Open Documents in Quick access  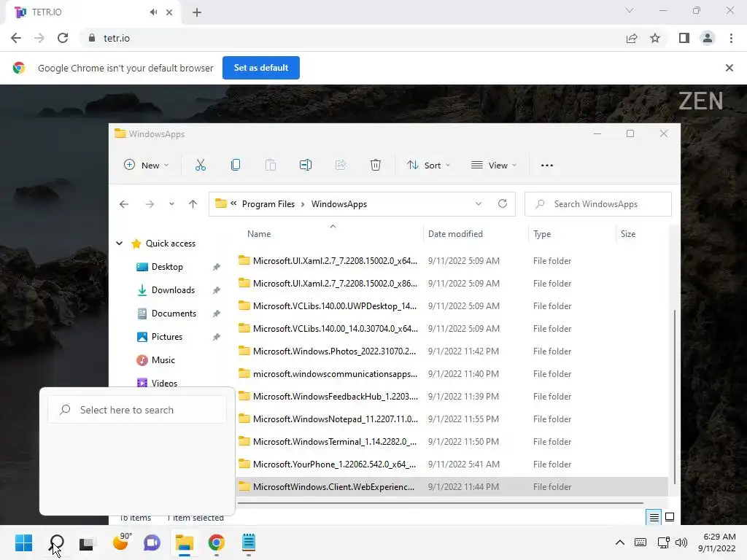[174, 314]
